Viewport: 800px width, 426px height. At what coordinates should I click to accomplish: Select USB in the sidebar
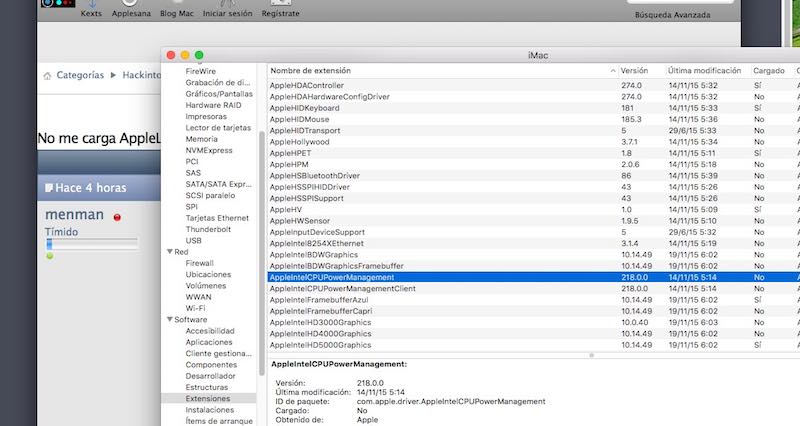pyautogui.click(x=193, y=240)
